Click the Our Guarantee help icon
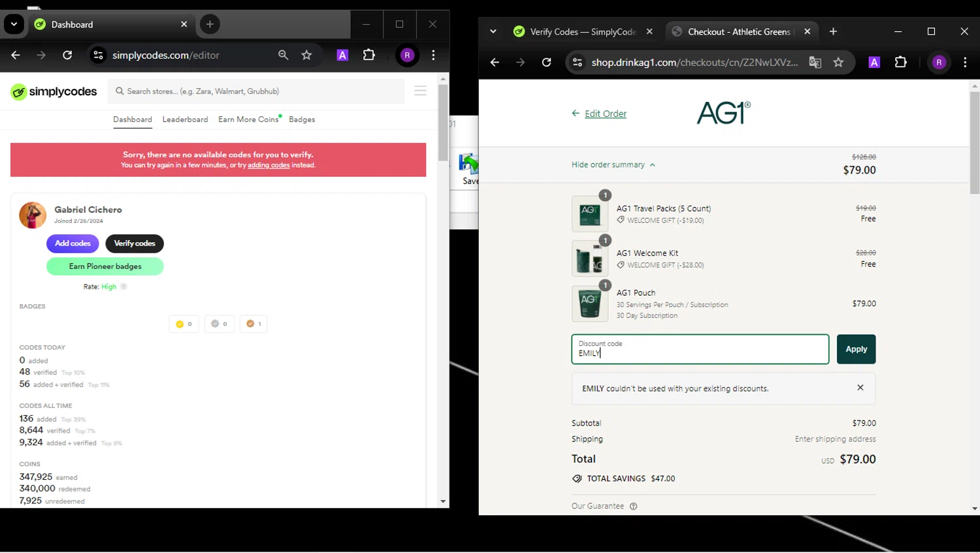Image resolution: width=980 pixels, height=553 pixels. (633, 506)
